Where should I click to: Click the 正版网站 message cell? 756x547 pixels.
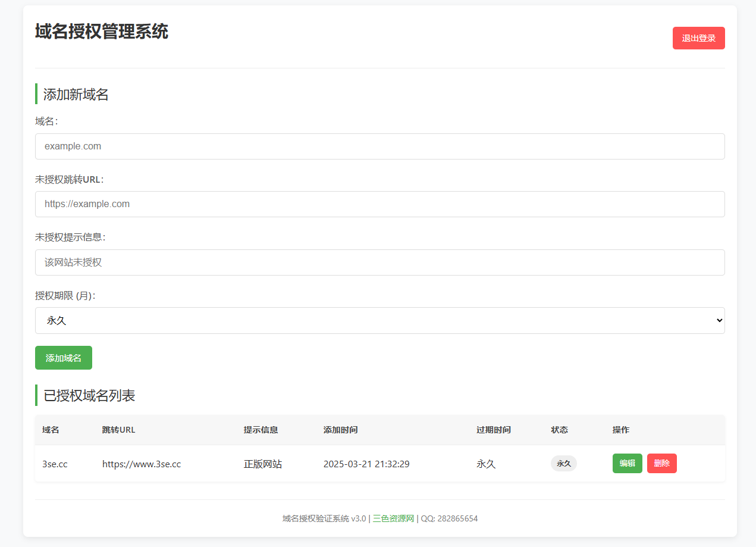(x=262, y=464)
